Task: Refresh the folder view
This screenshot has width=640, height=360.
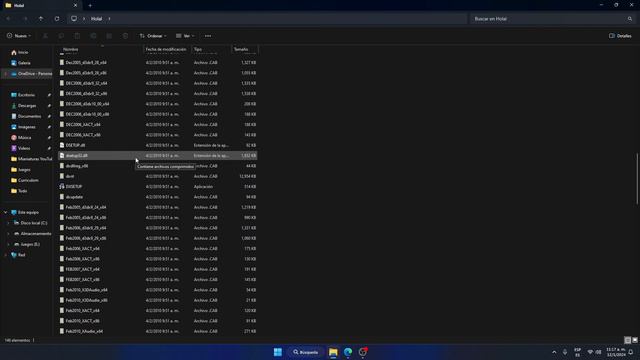Action: click(57, 19)
